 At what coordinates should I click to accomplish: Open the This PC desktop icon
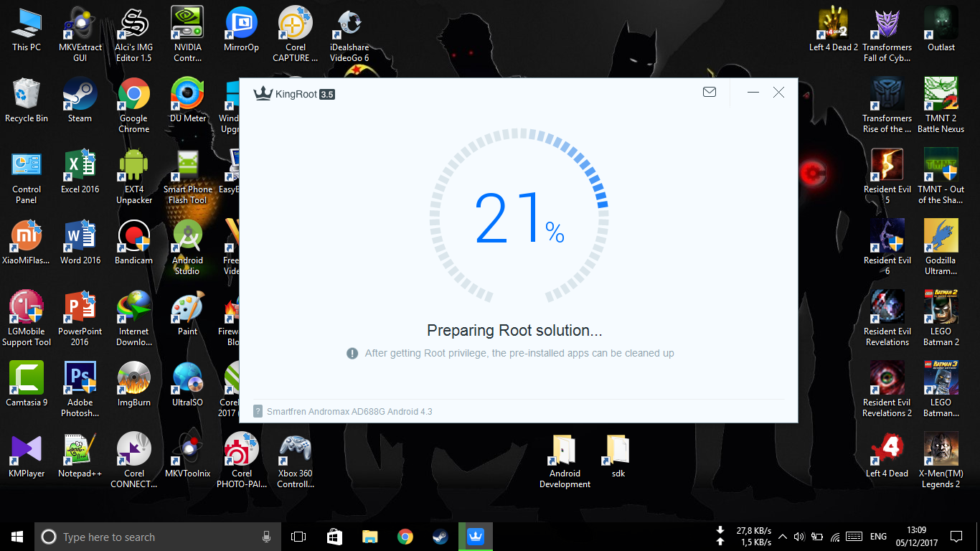point(27,30)
